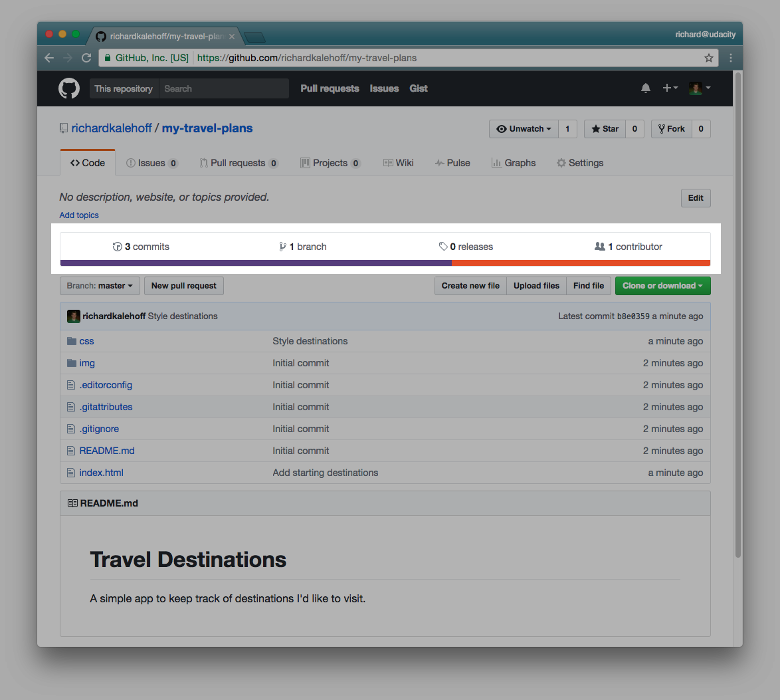Click the Add topics link

click(78, 215)
